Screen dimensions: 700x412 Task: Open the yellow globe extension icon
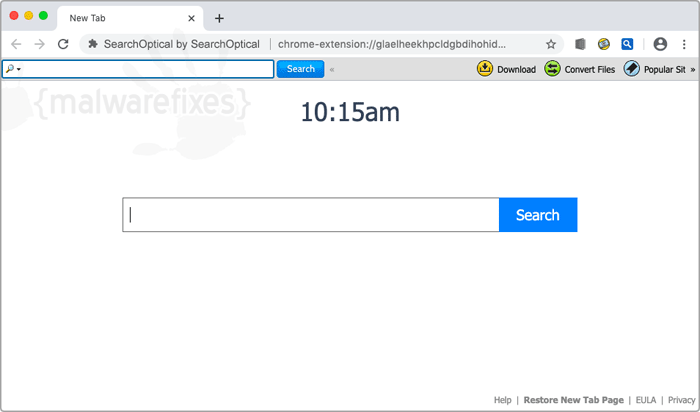(604, 44)
